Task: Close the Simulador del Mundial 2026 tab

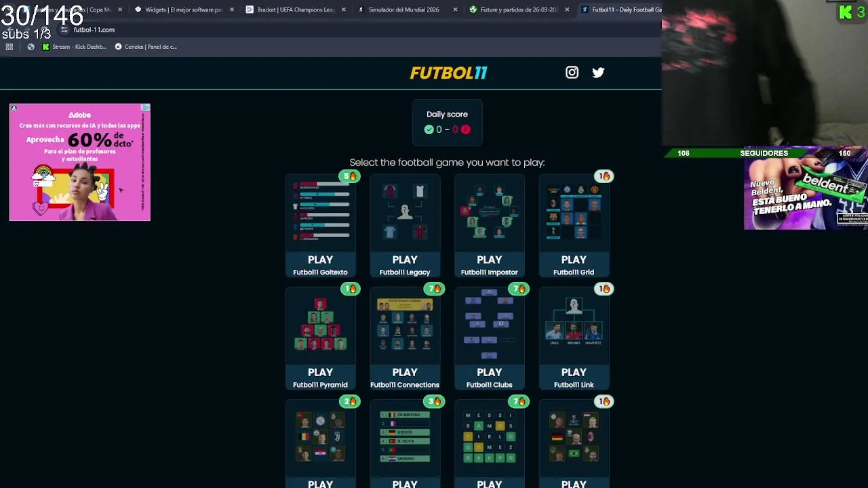Action: (455, 9)
